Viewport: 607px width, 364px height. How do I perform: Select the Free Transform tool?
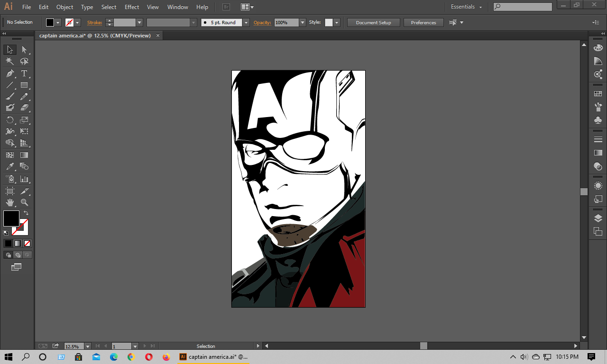coord(24,131)
